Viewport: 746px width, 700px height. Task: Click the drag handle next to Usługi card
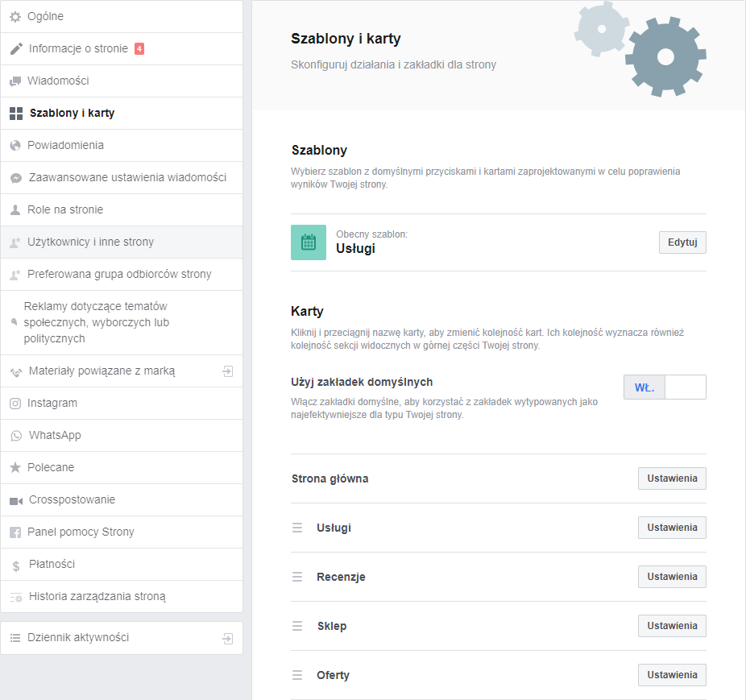pyautogui.click(x=297, y=528)
